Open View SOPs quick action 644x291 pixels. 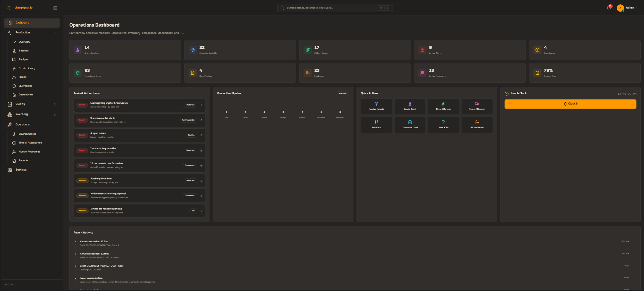(443, 125)
